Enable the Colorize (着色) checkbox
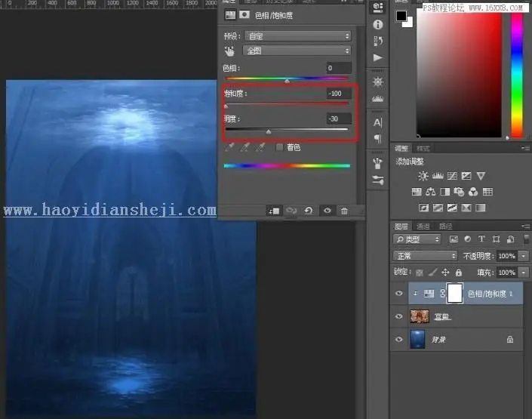Image resolution: width=532 pixels, height=419 pixels. click(279, 147)
